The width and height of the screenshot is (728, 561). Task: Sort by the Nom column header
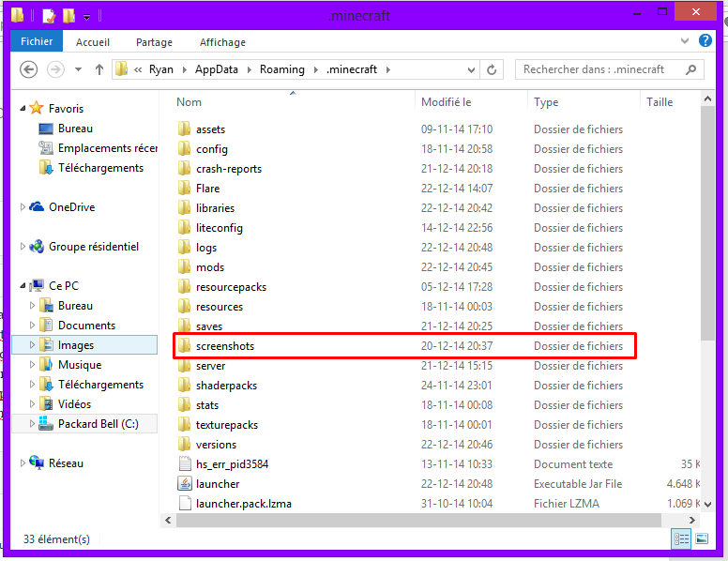click(189, 102)
